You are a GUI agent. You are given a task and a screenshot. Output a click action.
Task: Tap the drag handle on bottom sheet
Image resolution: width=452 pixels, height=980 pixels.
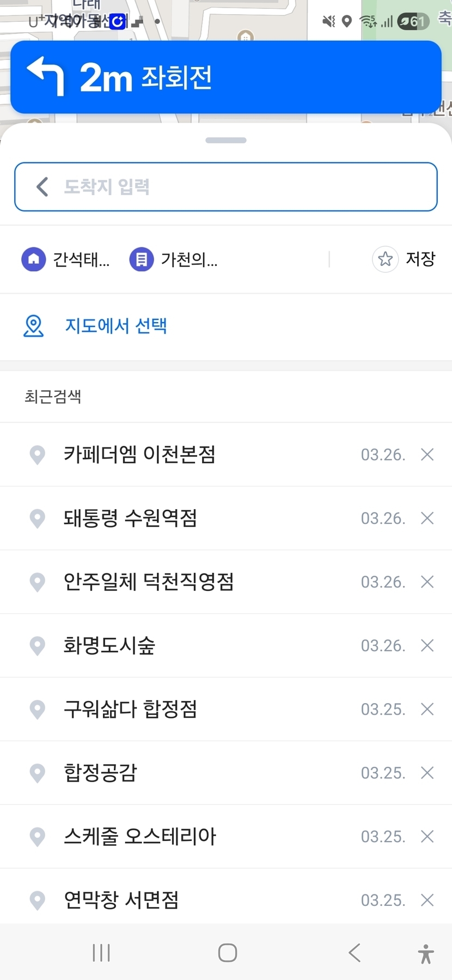click(226, 141)
